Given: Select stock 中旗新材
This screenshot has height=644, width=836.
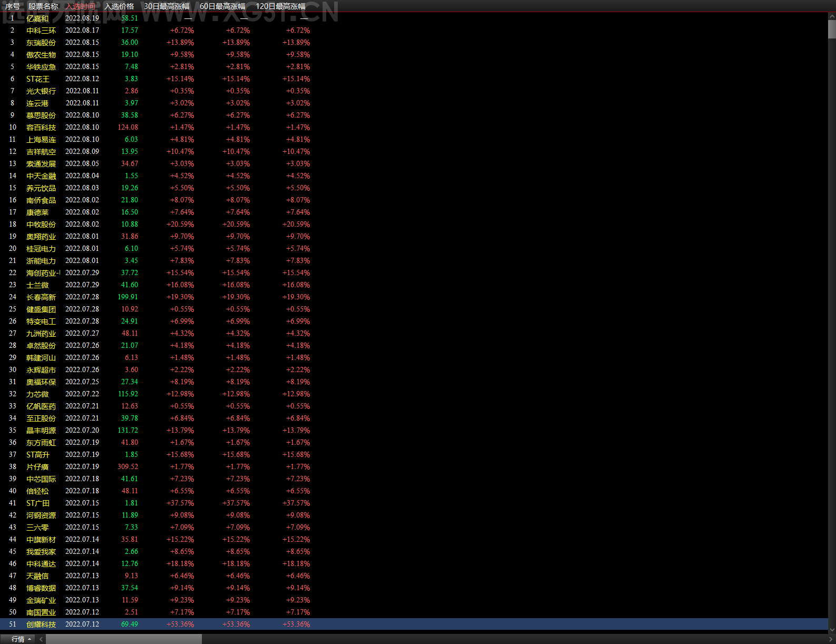Looking at the screenshot, I should (41, 540).
